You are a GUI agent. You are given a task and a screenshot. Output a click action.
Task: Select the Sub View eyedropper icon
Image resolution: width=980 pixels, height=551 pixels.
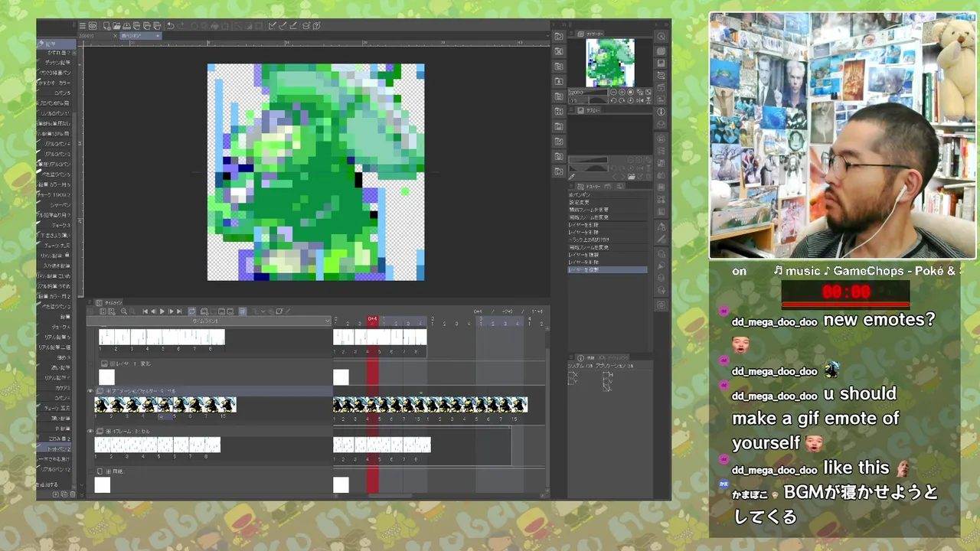(571, 177)
